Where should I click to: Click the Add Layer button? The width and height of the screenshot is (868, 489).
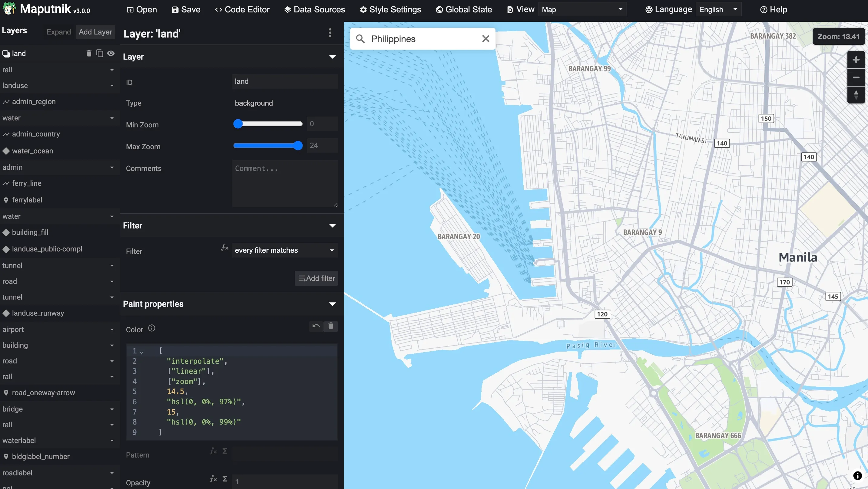[95, 32]
